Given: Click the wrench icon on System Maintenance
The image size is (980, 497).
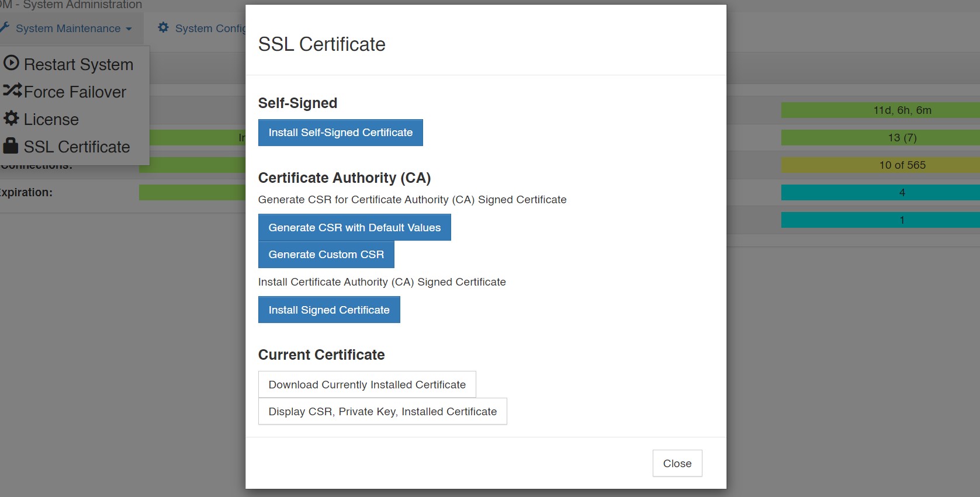Looking at the screenshot, I should point(6,27).
